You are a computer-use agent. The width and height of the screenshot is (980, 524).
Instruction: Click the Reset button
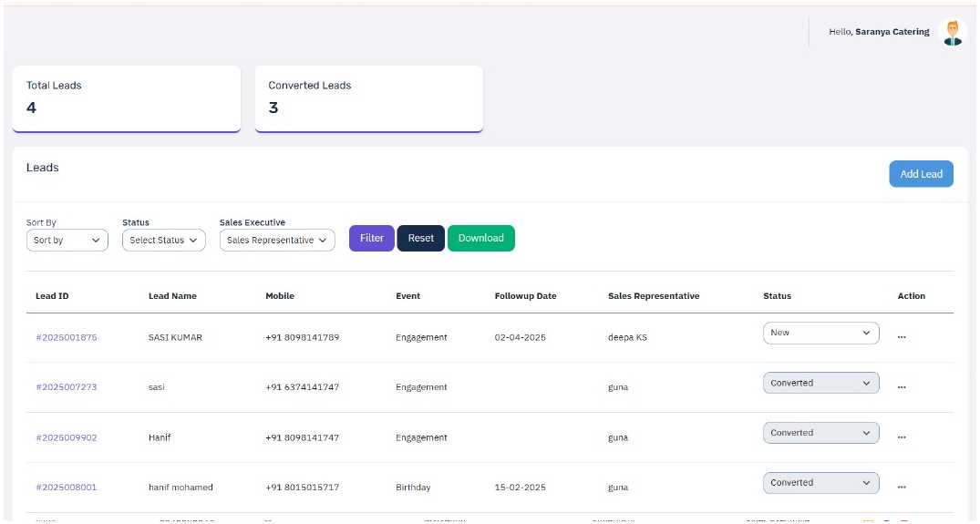click(420, 239)
